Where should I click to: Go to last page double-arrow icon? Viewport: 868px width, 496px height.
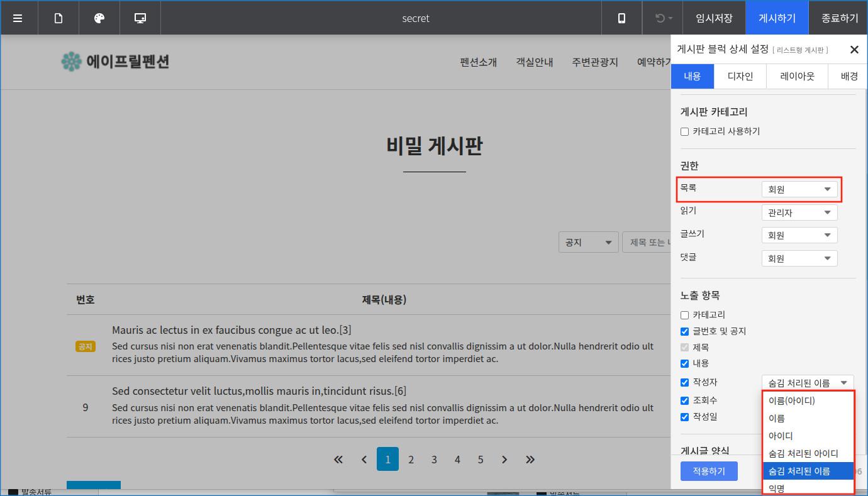pyautogui.click(x=530, y=460)
